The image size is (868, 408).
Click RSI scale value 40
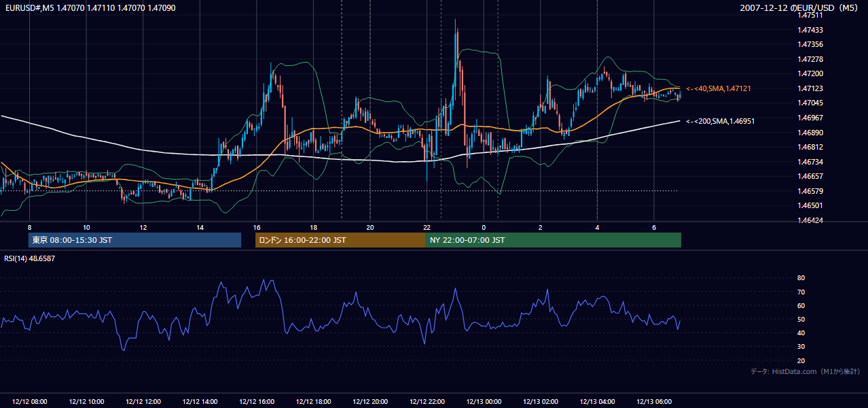pos(801,333)
